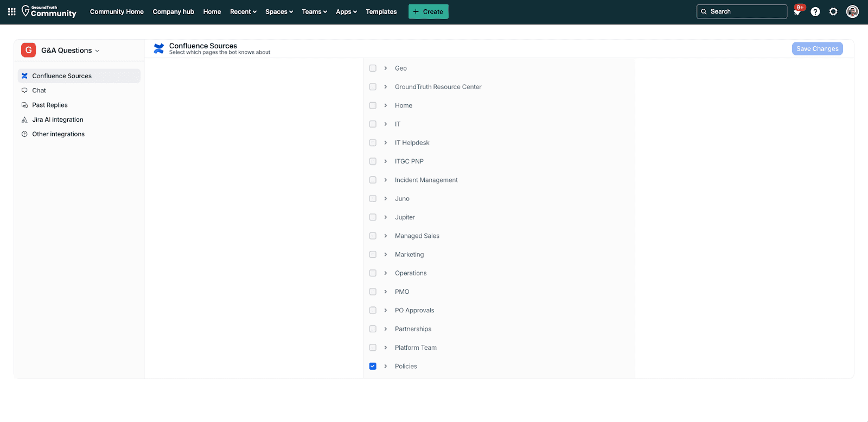Click the Create button
This screenshot has height=422, width=868.
point(428,11)
